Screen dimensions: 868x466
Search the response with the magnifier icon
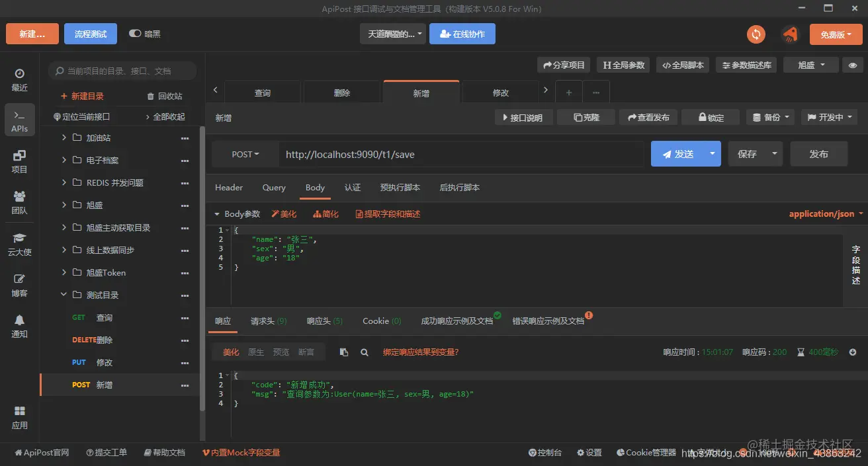[x=364, y=352]
